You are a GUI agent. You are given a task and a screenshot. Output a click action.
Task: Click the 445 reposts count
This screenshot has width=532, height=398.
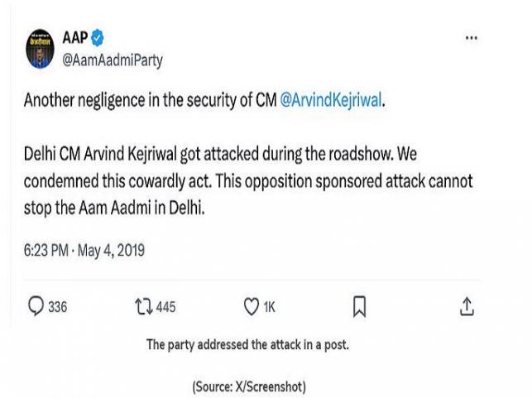(165, 307)
